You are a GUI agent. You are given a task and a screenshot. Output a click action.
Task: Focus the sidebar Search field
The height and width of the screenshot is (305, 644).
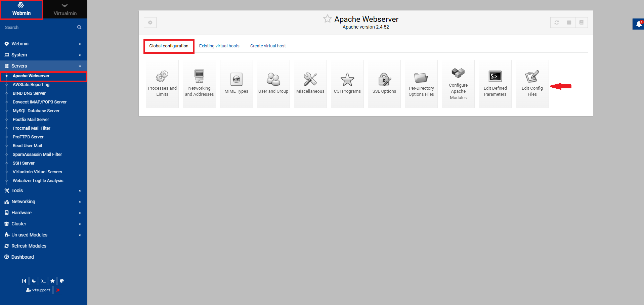coord(40,28)
